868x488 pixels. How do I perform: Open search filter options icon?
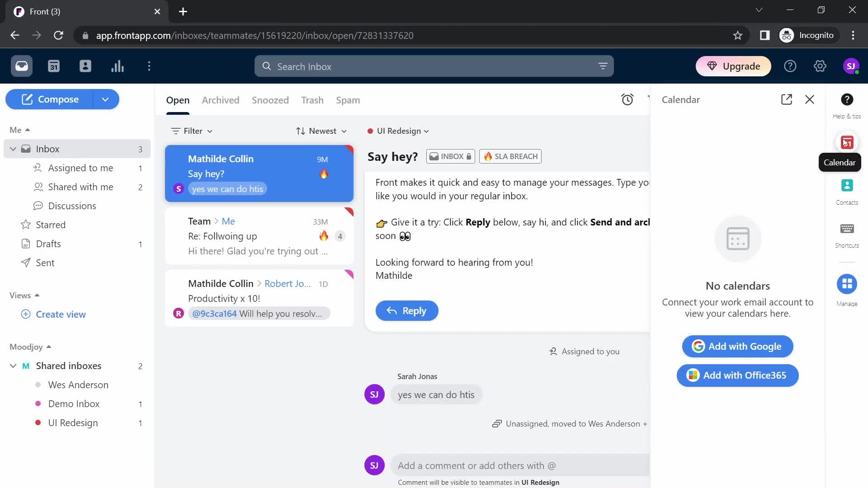(x=603, y=66)
